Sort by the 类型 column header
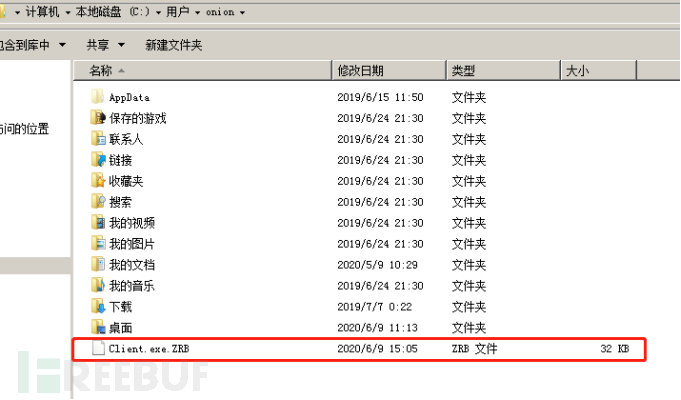The image size is (681, 400). click(x=463, y=70)
